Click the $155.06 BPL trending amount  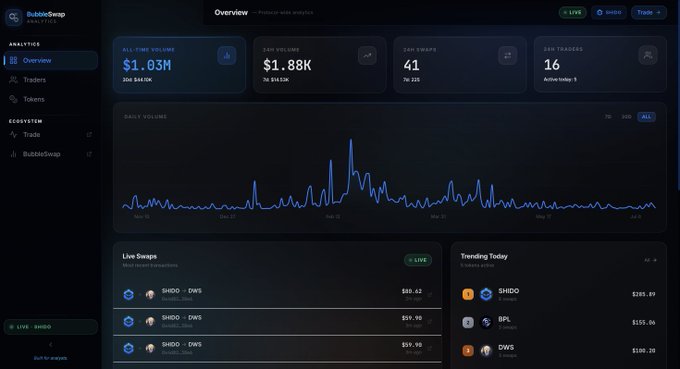pos(644,323)
